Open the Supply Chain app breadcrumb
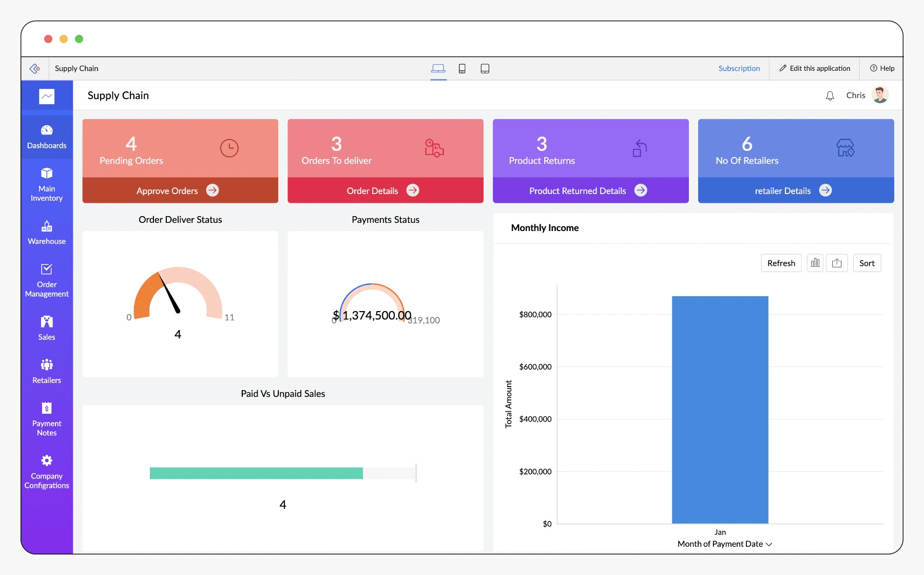This screenshot has width=924, height=575. pyautogui.click(x=76, y=68)
